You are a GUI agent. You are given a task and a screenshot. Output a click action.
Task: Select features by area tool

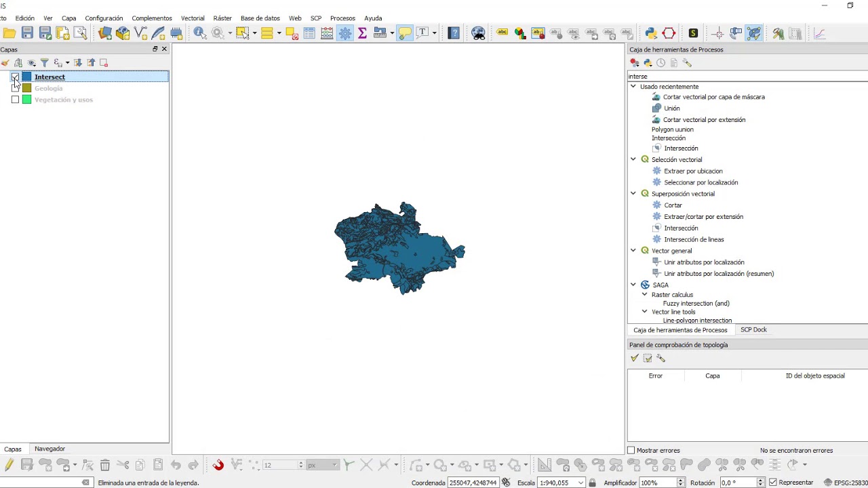(243, 33)
